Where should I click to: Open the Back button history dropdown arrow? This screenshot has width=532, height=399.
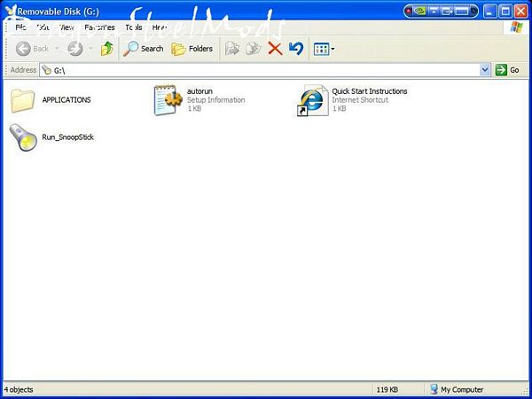[57, 49]
